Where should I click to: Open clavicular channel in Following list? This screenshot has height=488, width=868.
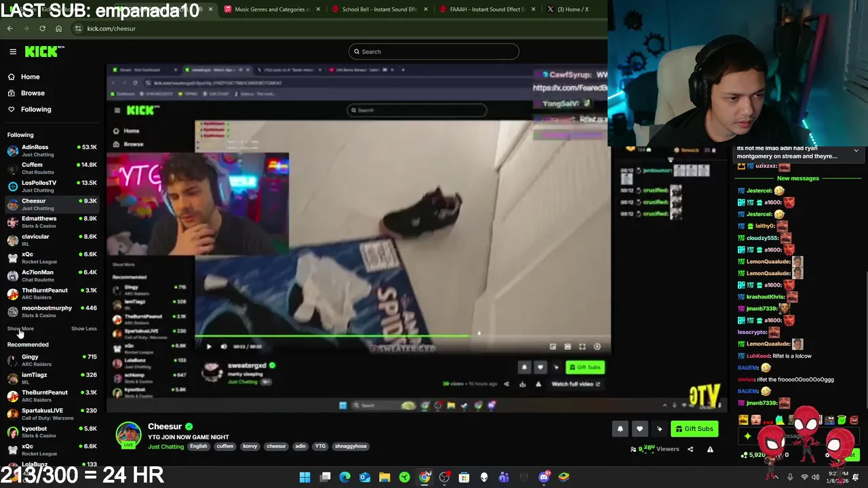52,240
